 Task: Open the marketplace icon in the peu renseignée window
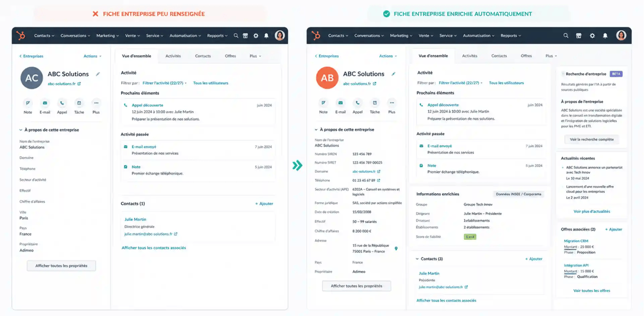point(245,36)
